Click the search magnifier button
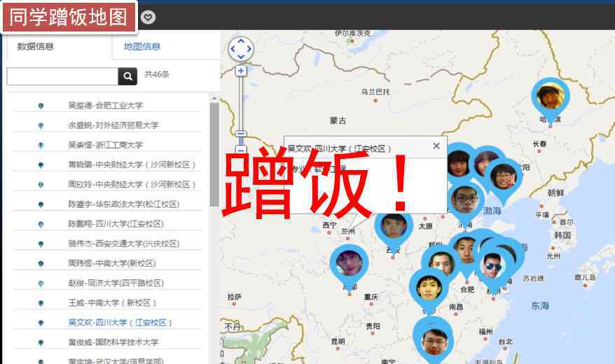Viewport: 615px width, 364px height. point(127,76)
